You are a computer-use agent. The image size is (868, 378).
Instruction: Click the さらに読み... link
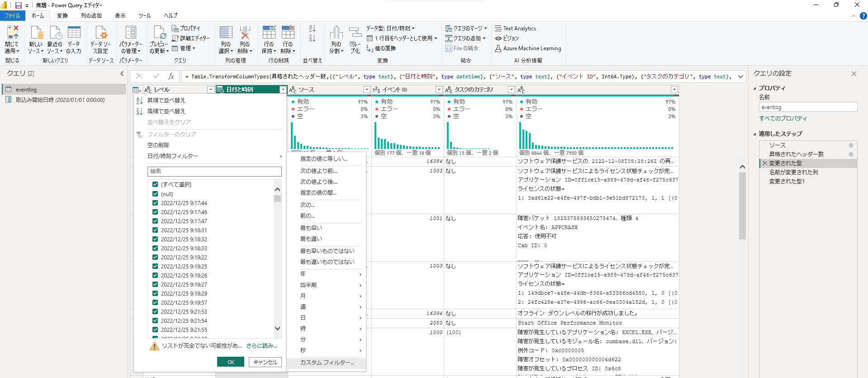click(261, 346)
